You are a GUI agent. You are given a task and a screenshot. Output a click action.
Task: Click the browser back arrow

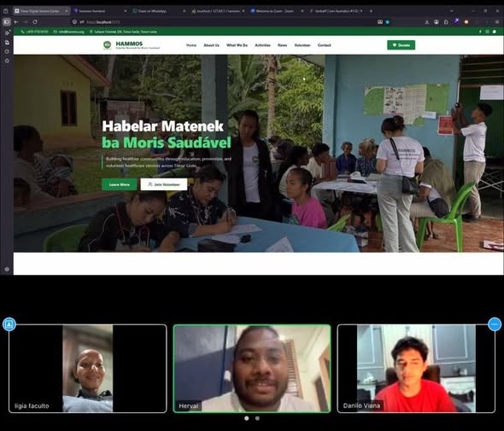point(16,22)
